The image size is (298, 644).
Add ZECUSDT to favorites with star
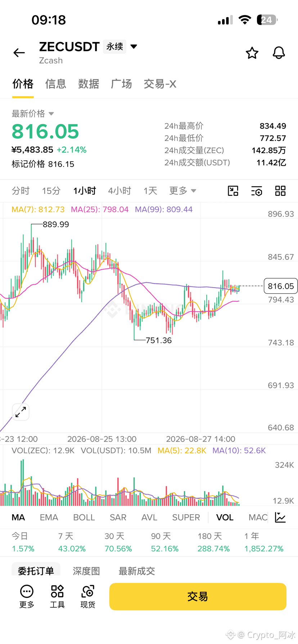tap(252, 53)
